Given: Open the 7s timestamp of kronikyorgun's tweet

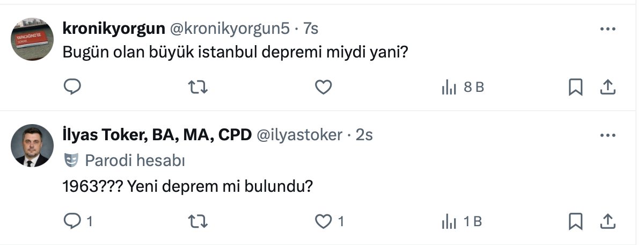Looking at the screenshot, I should pyautogui.click(x=311, y=28).
